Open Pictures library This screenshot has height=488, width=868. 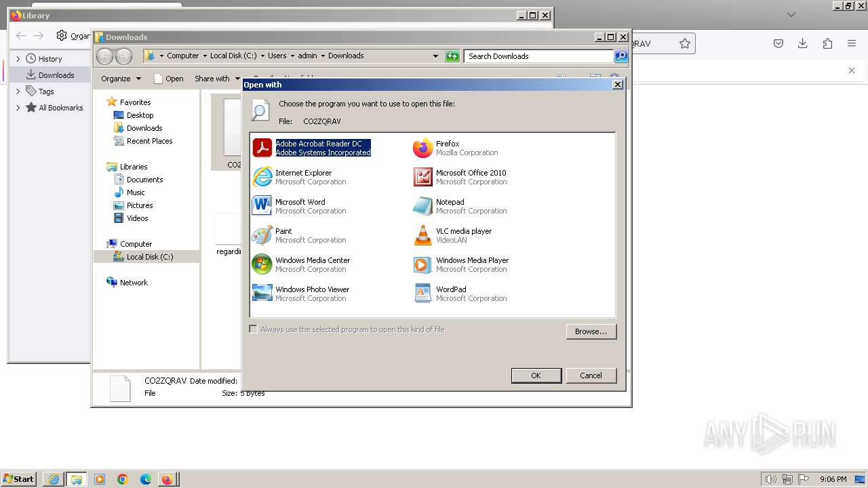[x=140, y=205]
